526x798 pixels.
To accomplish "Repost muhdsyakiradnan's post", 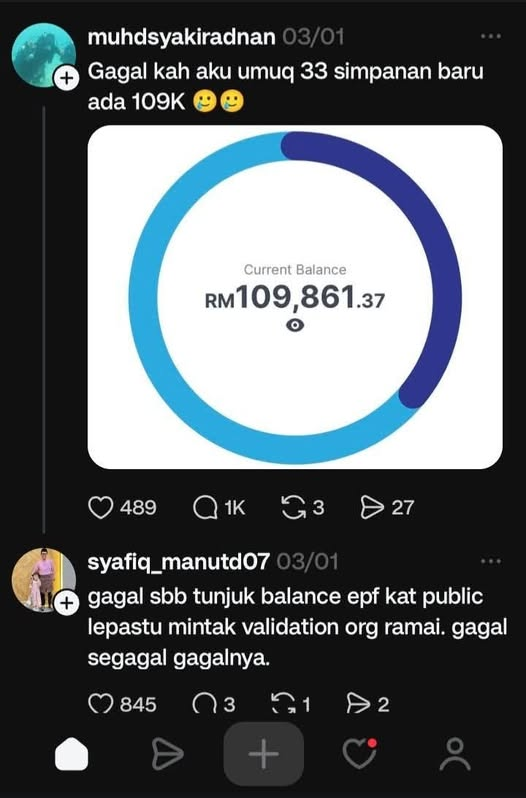I will click(x=294, y=507).
